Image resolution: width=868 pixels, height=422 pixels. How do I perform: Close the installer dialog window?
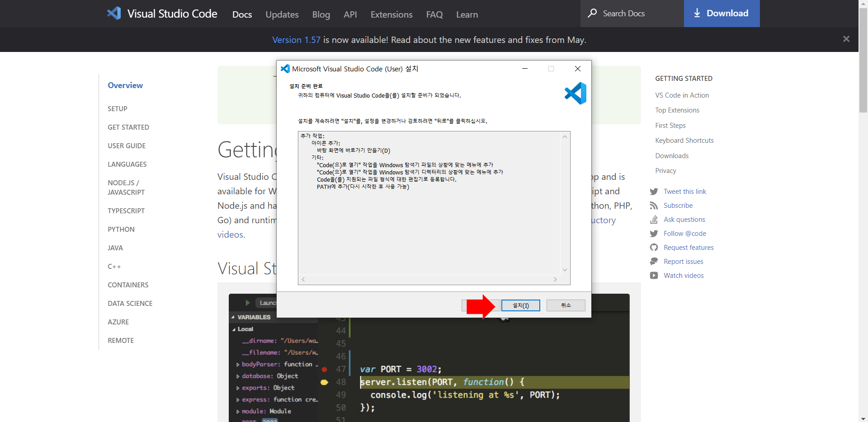tap(577, 69)
